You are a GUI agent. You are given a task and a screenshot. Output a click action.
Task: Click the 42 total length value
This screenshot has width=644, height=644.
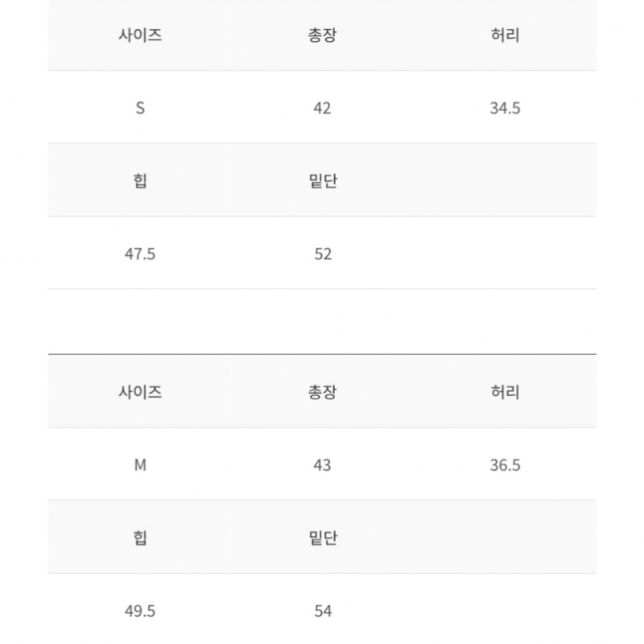pos(323,108)
